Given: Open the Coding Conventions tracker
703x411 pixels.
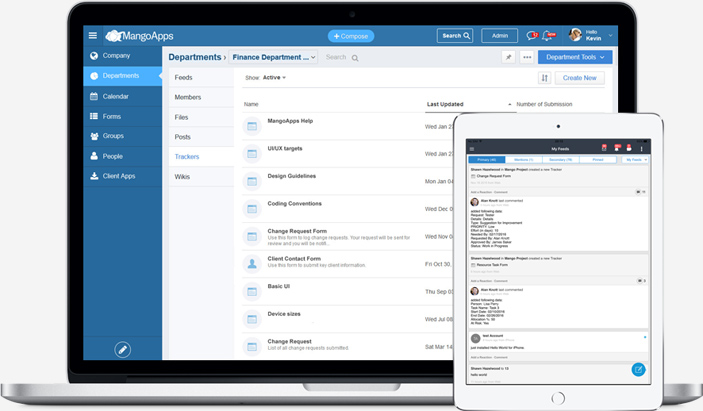Looking at the screenshot, I should coord(295,203).
